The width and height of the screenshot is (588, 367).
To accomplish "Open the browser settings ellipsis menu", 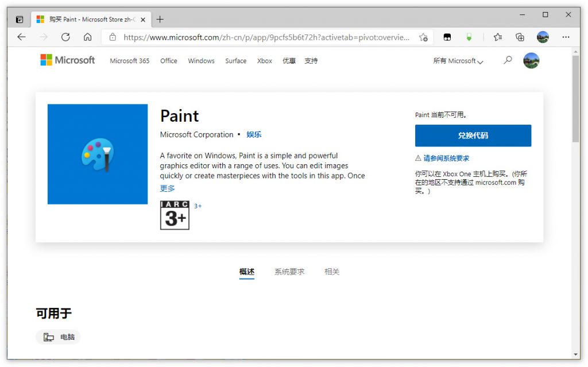I will 566,37.
